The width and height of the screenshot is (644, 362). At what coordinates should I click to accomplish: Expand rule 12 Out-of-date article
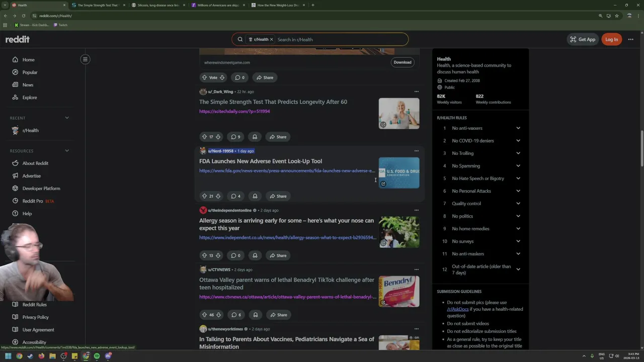click(x=518, y=269)
